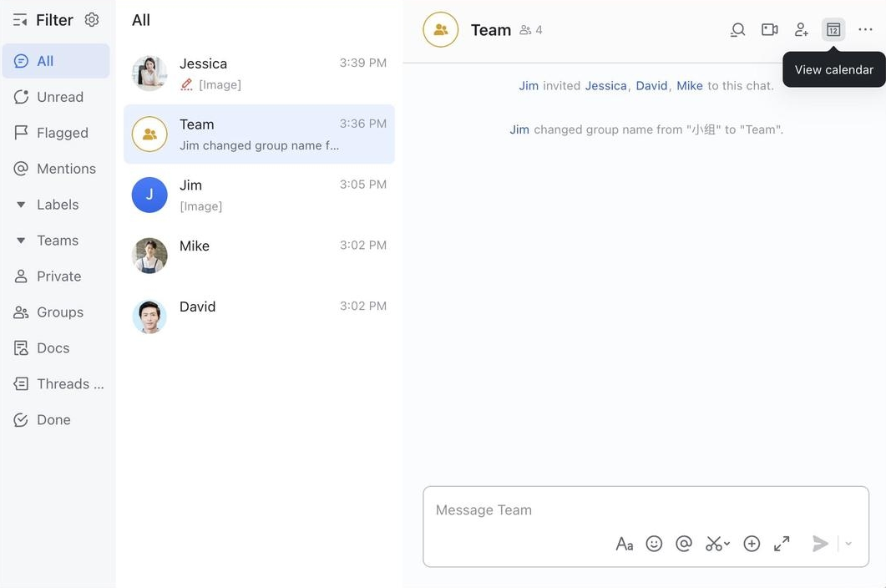Viewport: 886px width, 588px height.
Task: Open text formatting with the Aa icon
Action: point(624,543)
